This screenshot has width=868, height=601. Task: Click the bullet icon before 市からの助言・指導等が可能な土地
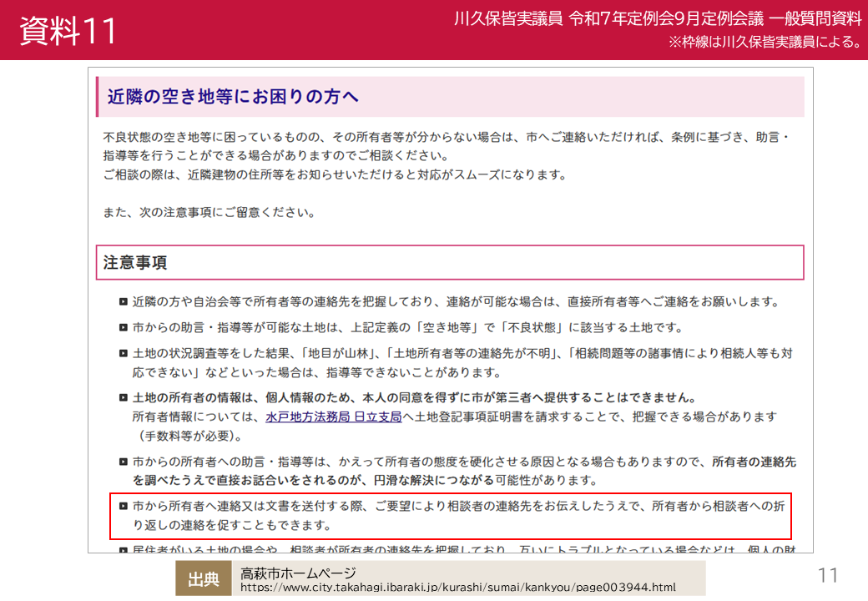pos(124,327)
